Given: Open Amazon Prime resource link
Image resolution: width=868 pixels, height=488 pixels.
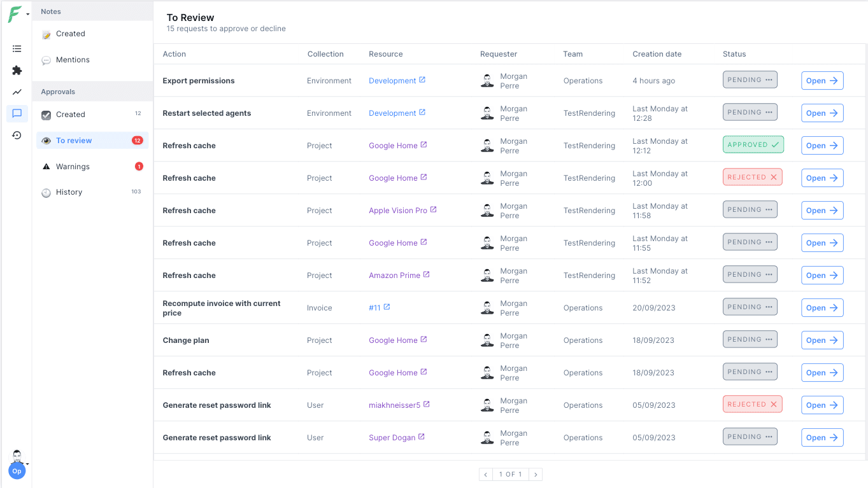Looking at the screenshot, I should pos(399,275).
